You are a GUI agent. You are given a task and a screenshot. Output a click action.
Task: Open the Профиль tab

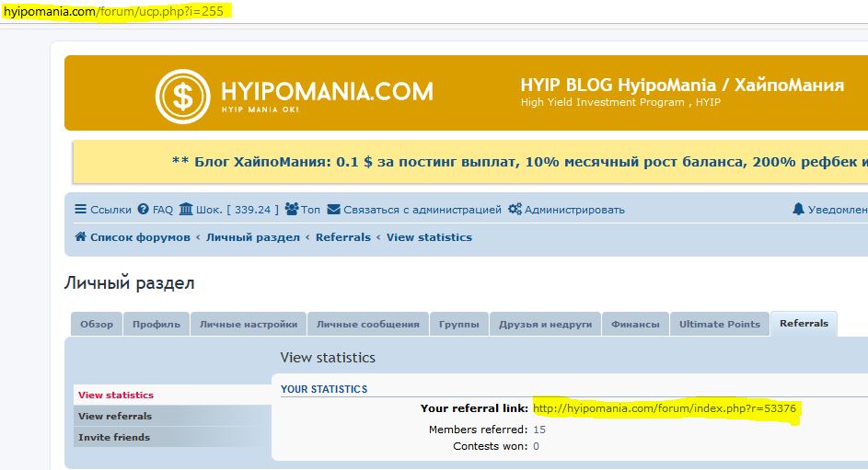[x=156, y=325]
